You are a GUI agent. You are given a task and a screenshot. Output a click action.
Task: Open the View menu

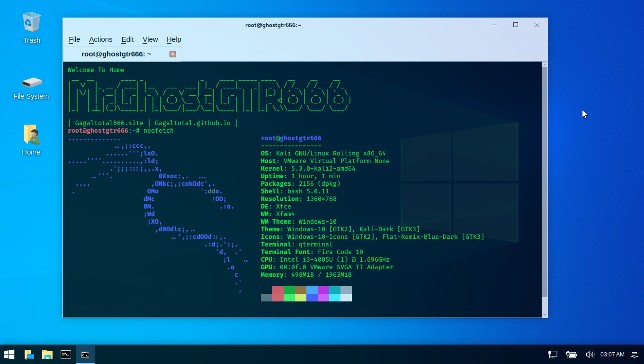pos(150,39)
